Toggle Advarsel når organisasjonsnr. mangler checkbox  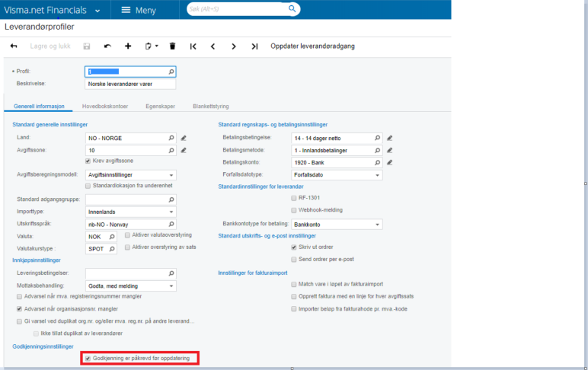click(x=19, y=309)
